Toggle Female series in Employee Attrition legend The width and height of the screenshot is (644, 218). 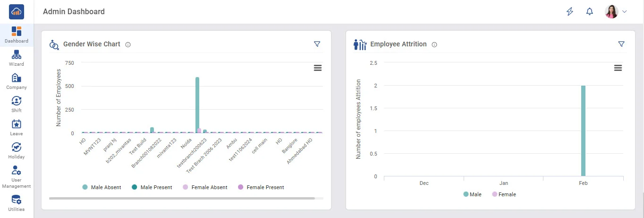[504, 194]
